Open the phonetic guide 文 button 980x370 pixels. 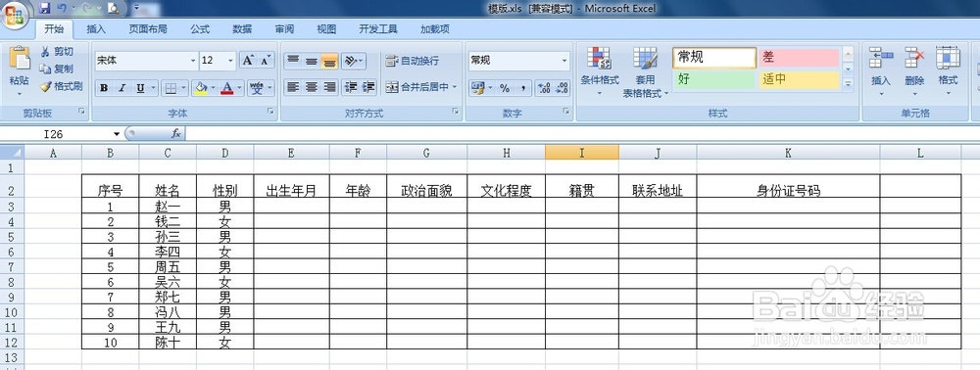pyautogui.click(x=256, y=88)
